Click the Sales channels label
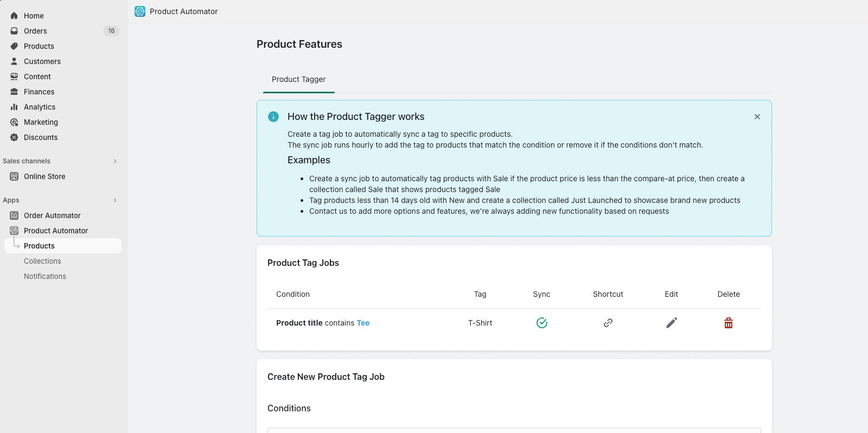The image size is (868, 433). (x=27, y=161)
